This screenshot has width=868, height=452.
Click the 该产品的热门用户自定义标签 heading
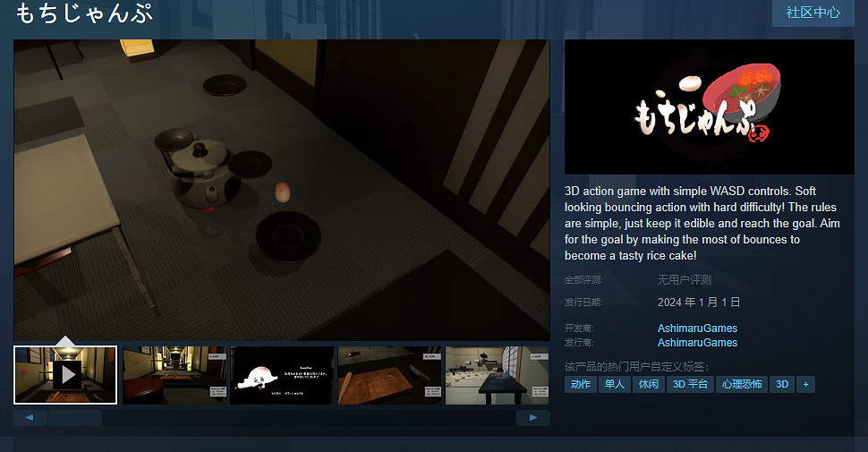636,367
